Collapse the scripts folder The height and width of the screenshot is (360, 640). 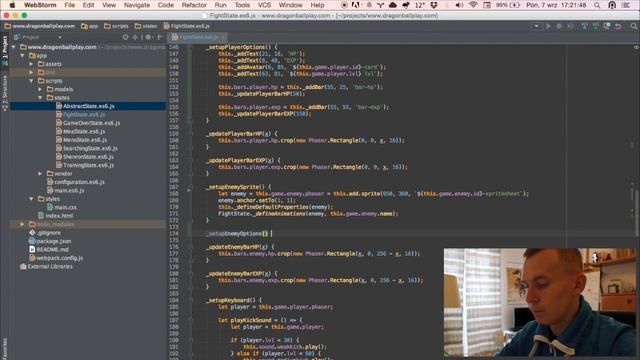click(31, 81)
